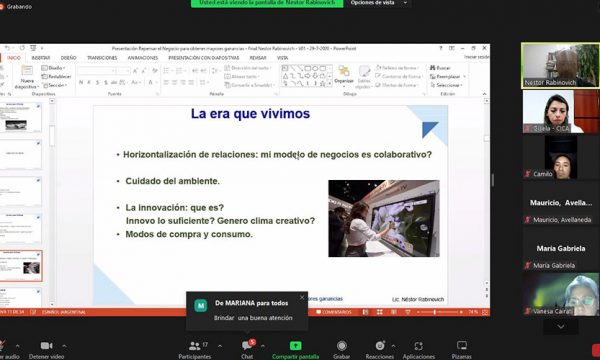Expand arrow next to Detener video
Viewport: 600px width, 360px height.
pos(64,346)
